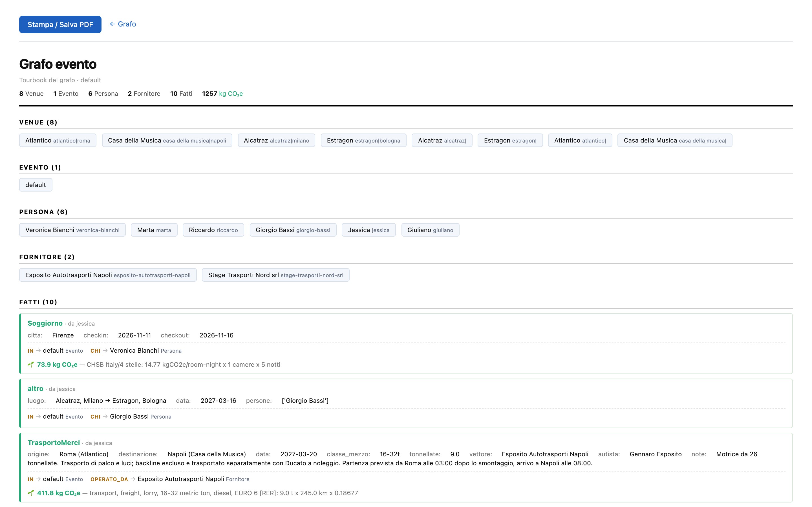This screenshot has height=507, width=812.
Task: Open the Esposito Autotrasporti Napoli supplier chip
Action: click(x=108, y=275)
